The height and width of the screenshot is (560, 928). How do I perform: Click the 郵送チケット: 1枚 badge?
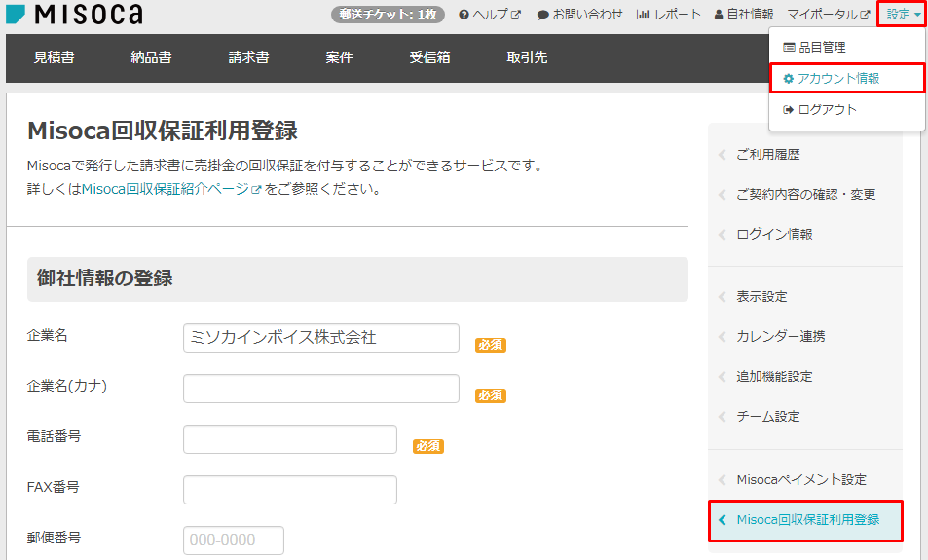click(x=388, y=15)
